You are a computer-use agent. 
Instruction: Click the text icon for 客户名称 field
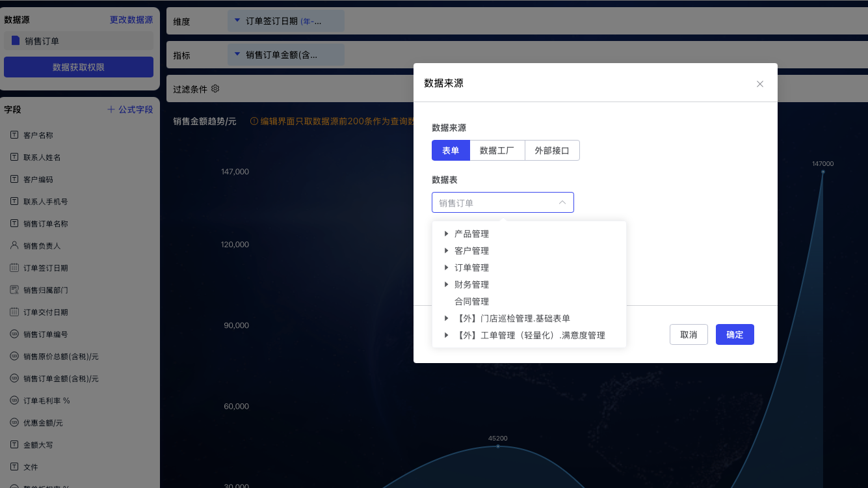click(14, 135)
